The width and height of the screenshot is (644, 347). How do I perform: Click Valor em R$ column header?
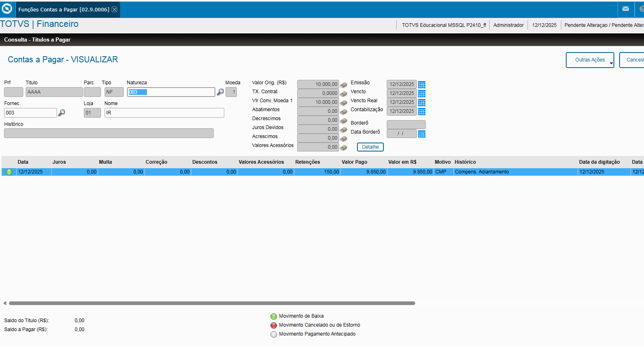(x=402, y=162)
